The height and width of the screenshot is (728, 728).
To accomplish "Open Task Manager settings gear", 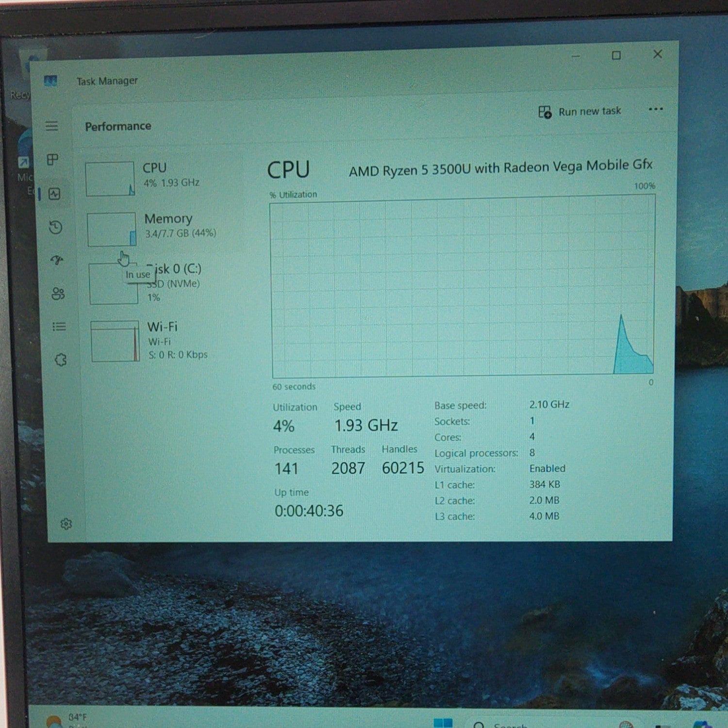I will point(66,524).
